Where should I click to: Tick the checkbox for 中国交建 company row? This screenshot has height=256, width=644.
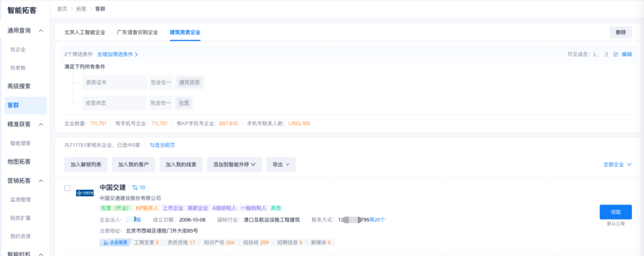click(67, 188)
